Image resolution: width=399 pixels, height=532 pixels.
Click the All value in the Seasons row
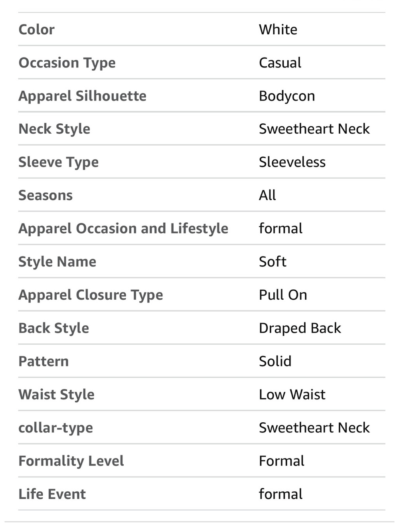(267, 195)
